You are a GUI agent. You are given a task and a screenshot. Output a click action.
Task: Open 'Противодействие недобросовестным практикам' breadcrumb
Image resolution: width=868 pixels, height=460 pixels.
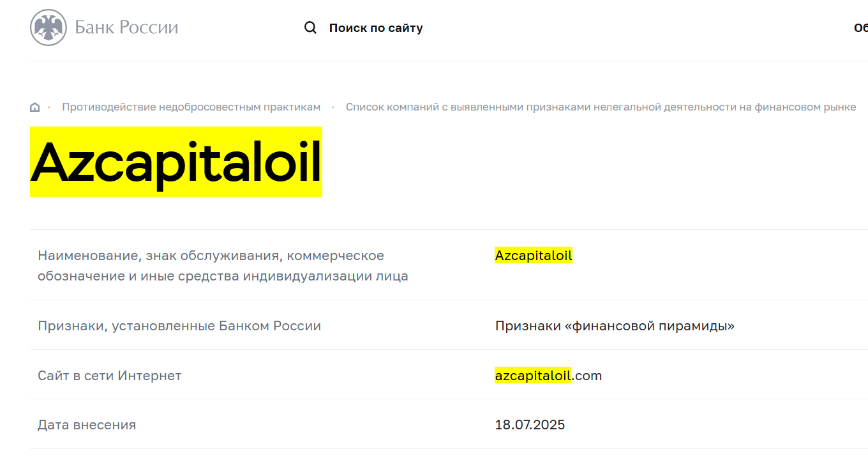pyautogui.click(x=191, y=107)
